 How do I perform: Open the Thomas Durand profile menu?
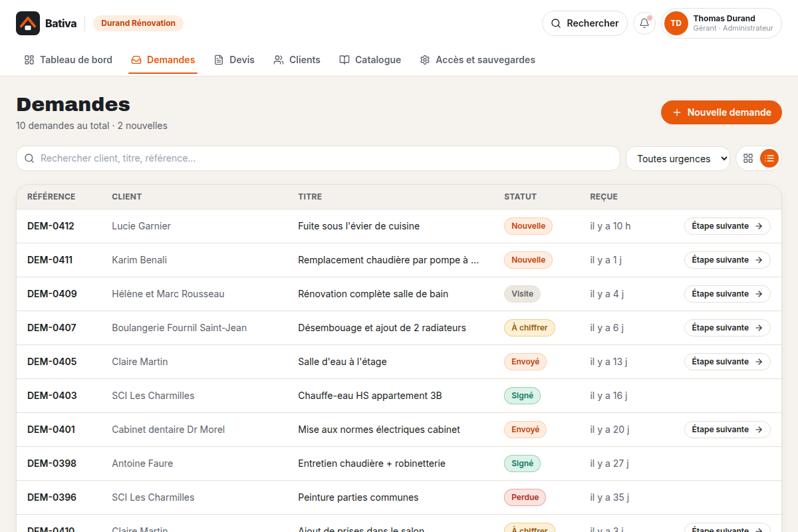(722, 23)
